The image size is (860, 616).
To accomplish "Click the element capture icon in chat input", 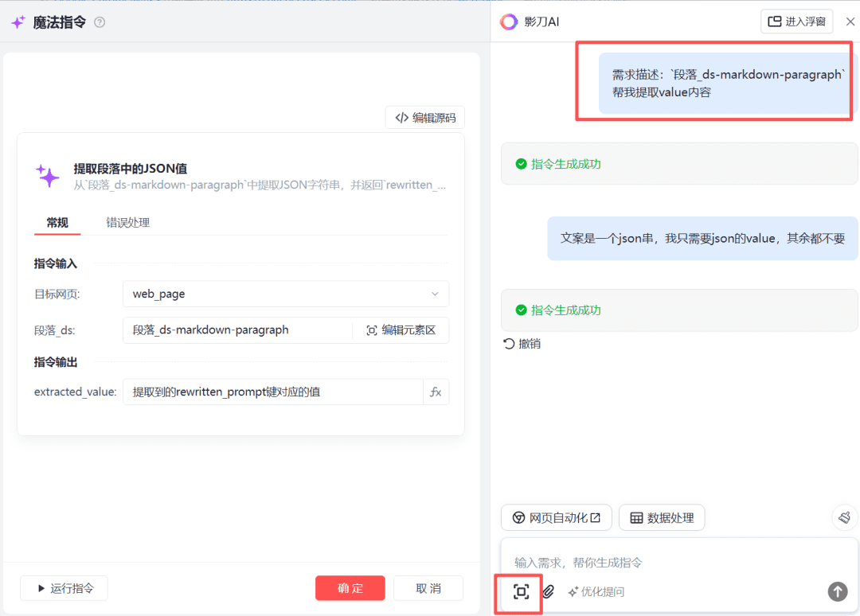I will [x=521, y=591].
